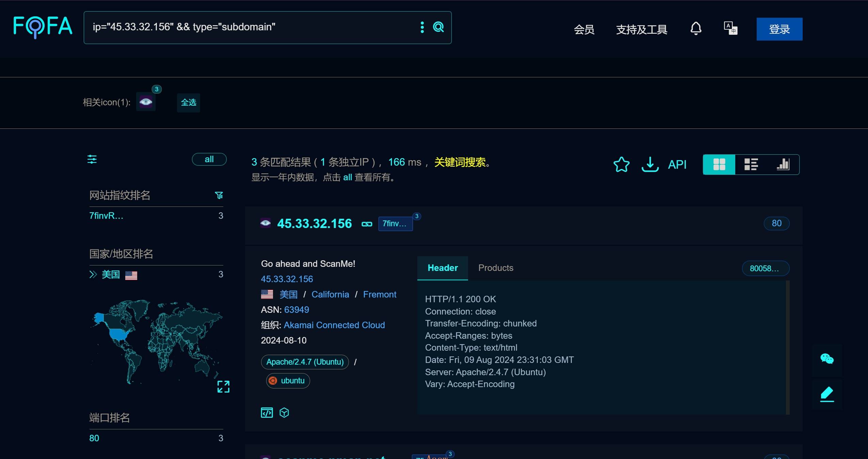Expand the 美国 country entry
Image resolution: width=868 pixels, height=459 pixels.
tap(93, 274)
